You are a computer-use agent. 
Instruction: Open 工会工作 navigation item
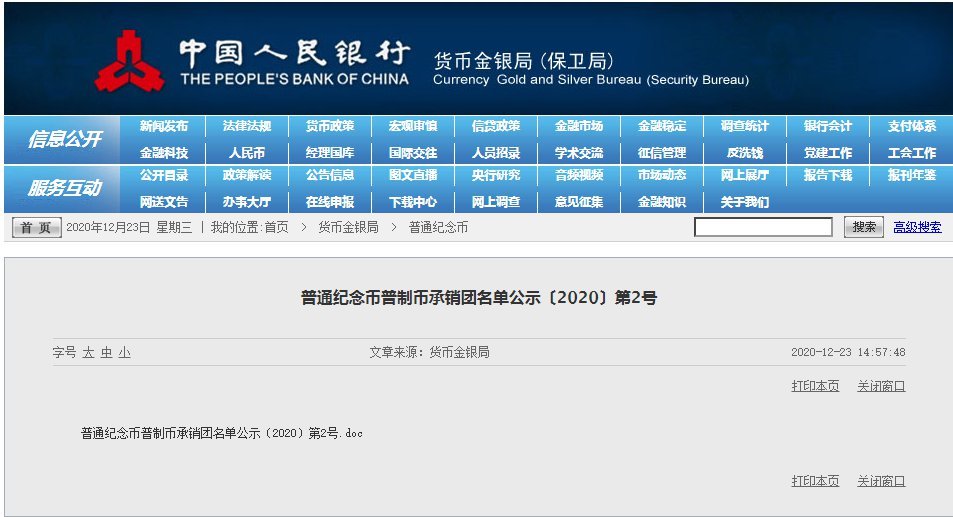click(912, 152)
